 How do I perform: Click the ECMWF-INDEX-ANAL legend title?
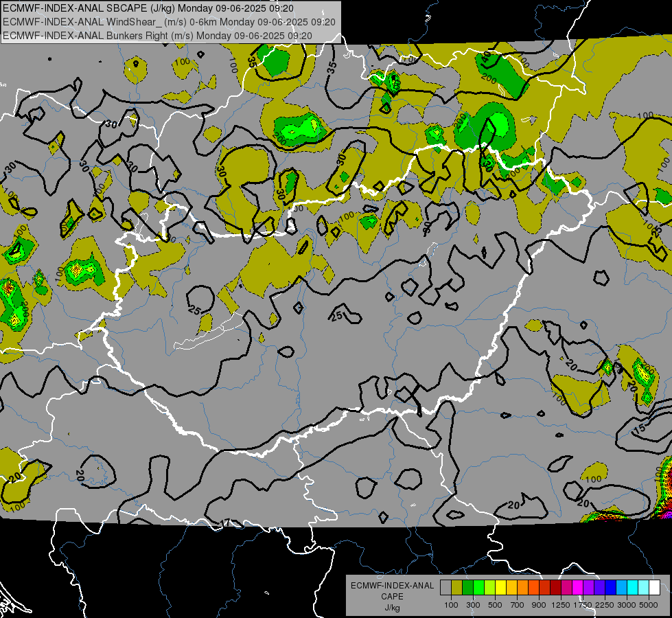pos(392,586)
